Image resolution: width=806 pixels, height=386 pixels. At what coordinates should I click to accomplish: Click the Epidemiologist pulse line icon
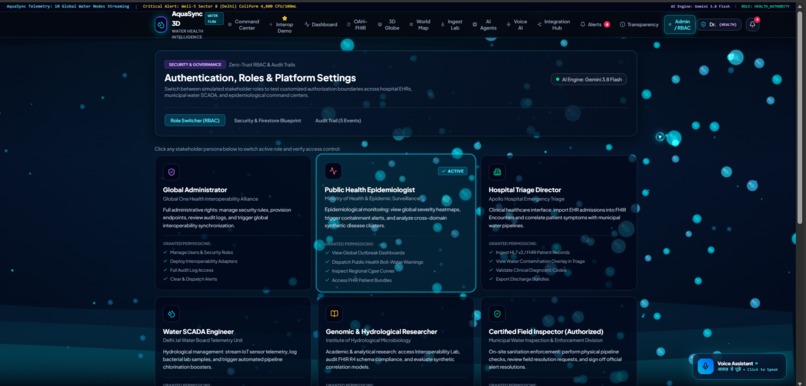(333, 172)
